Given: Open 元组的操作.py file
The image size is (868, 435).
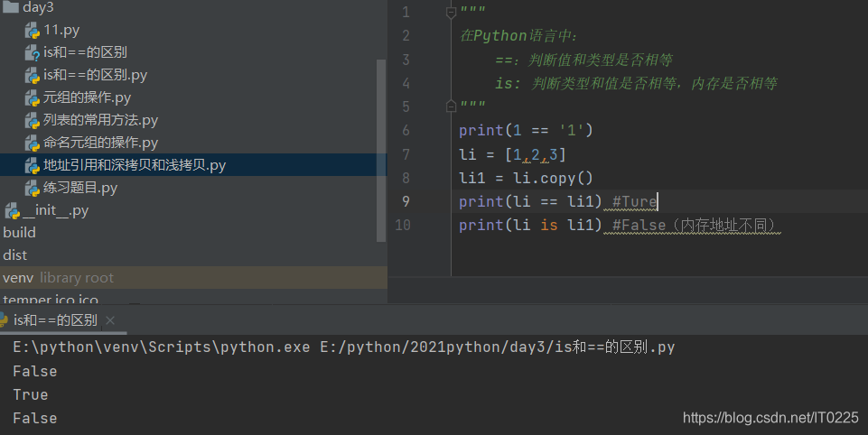Looking at the screenshot, I should click(87, 98).
